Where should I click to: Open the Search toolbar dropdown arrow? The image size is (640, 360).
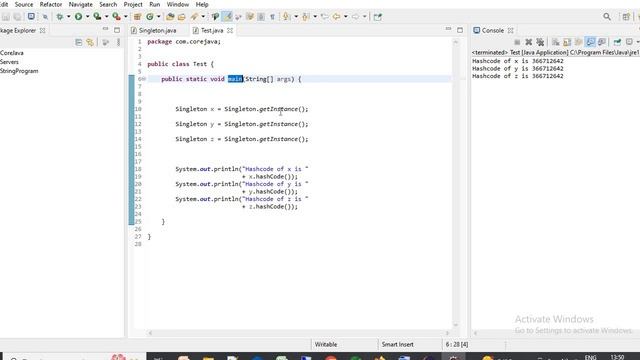pyautogui.click(x=203, y=17)
